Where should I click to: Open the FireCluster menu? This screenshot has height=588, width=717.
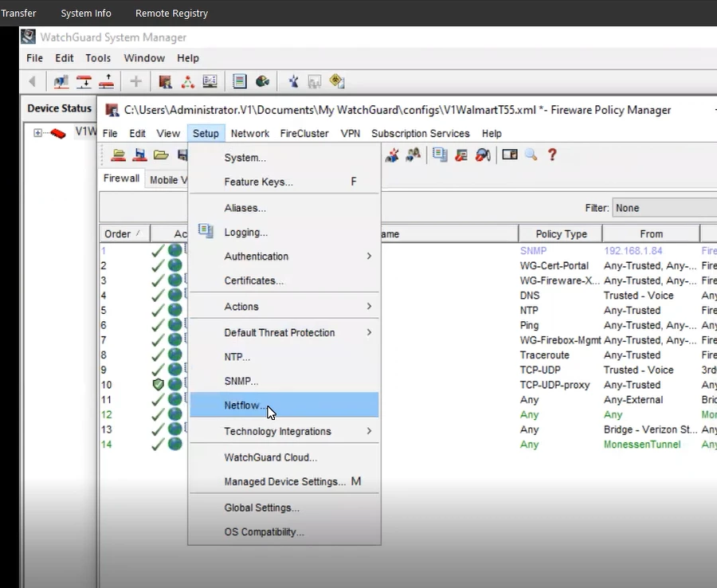click(304, 134)
